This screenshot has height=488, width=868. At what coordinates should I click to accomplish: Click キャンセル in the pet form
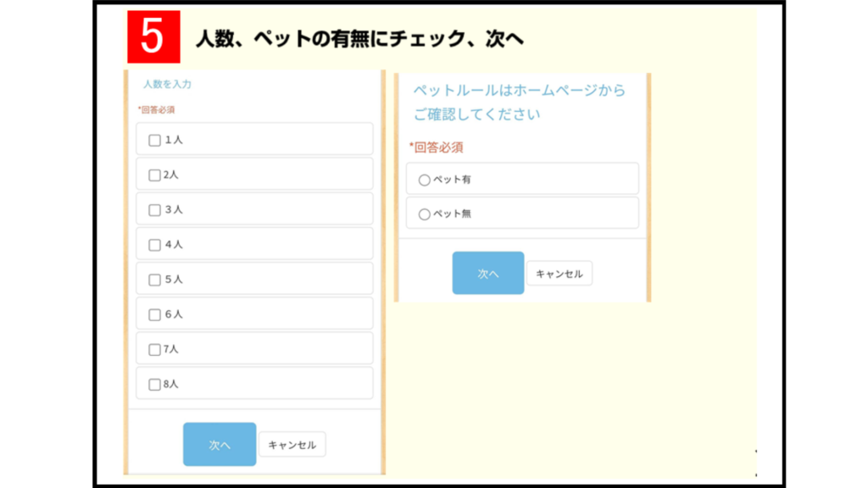[559, 274]
